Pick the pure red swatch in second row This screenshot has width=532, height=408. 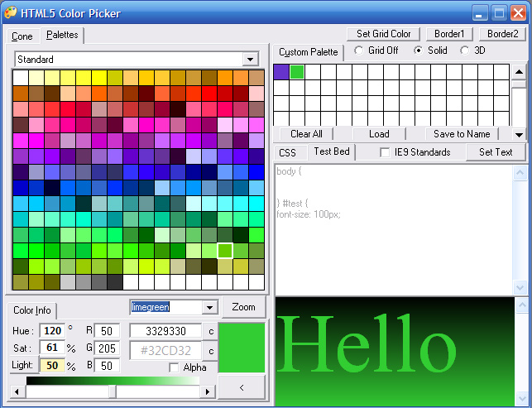click(x=209, y=94)
